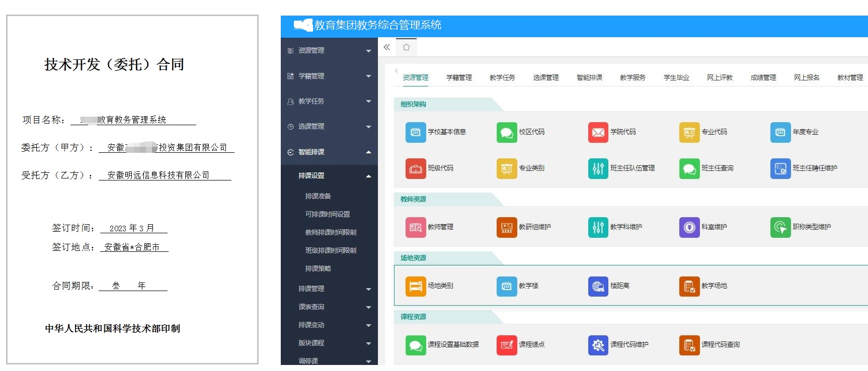The height and width of the screenshot is (371, 868).
Task: Open the 校区代码 green chat icon
Action: 507,132
